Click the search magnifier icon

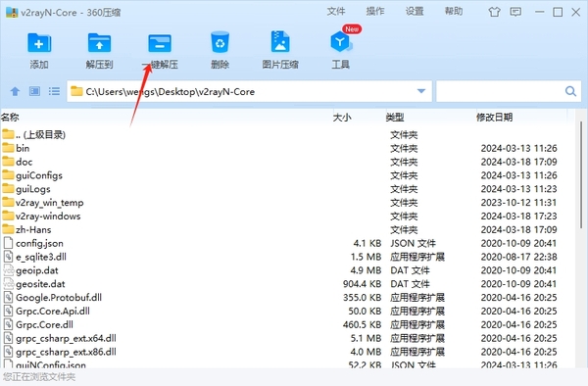coord(570,91)
